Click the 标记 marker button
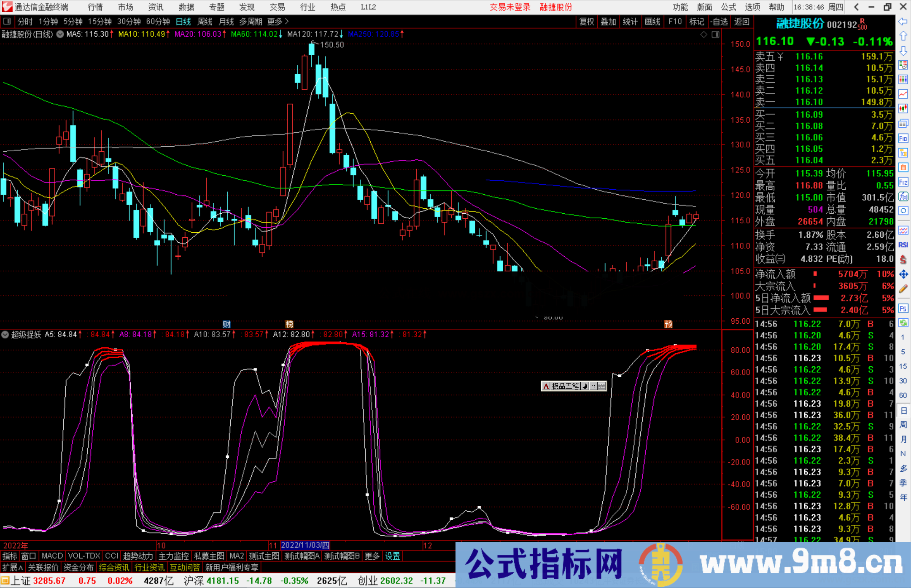911x588 pixels. 697,22
